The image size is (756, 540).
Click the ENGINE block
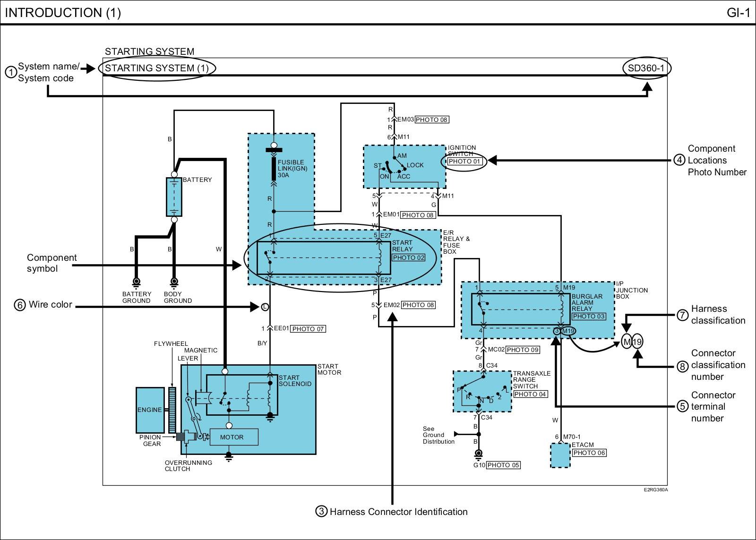pyautogui.click(x=150, y=410)
